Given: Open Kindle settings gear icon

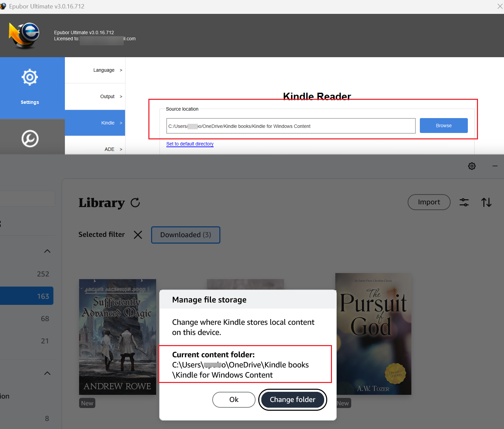Looking at the screenshot, I should coord(472,166).
